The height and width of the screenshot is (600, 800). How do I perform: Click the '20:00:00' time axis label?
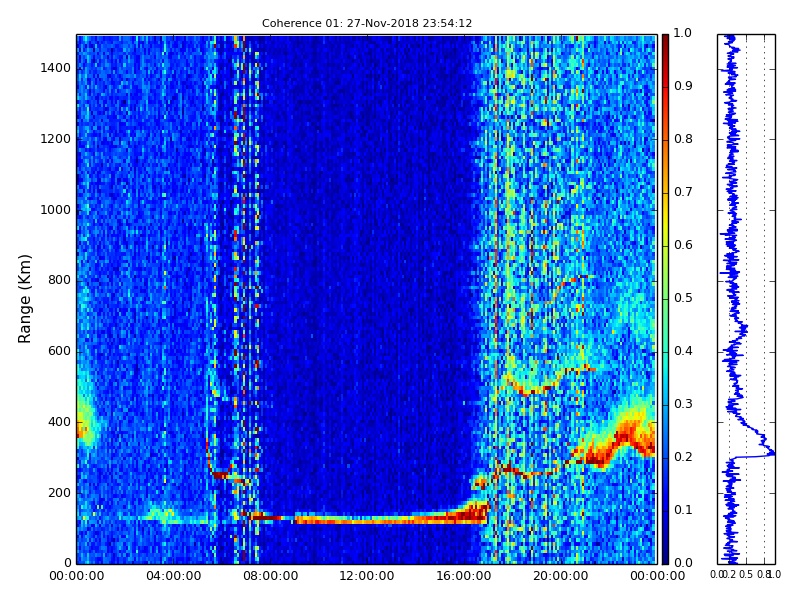pos(561,576)
